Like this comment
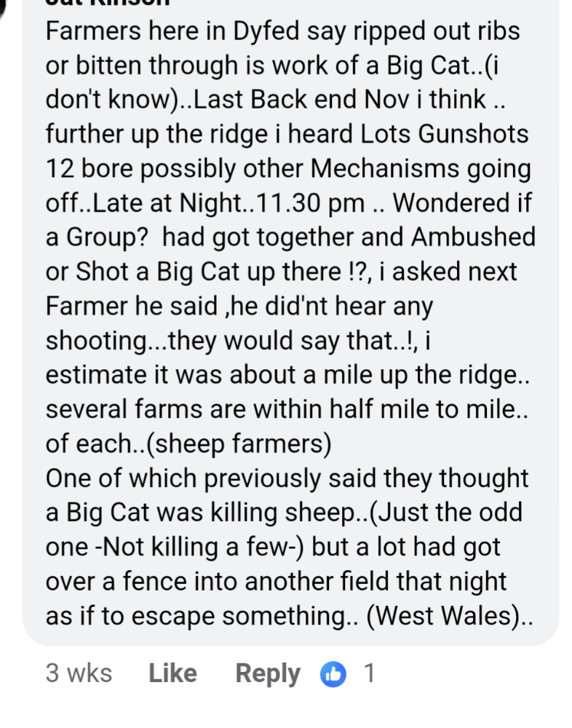This screenshot has width=572, height=728. pos(172,673)
